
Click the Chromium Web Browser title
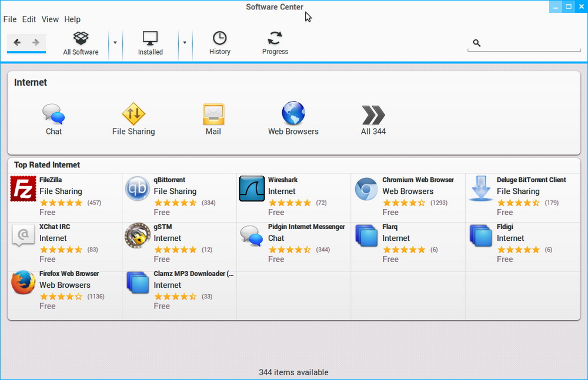pos(418,180)
